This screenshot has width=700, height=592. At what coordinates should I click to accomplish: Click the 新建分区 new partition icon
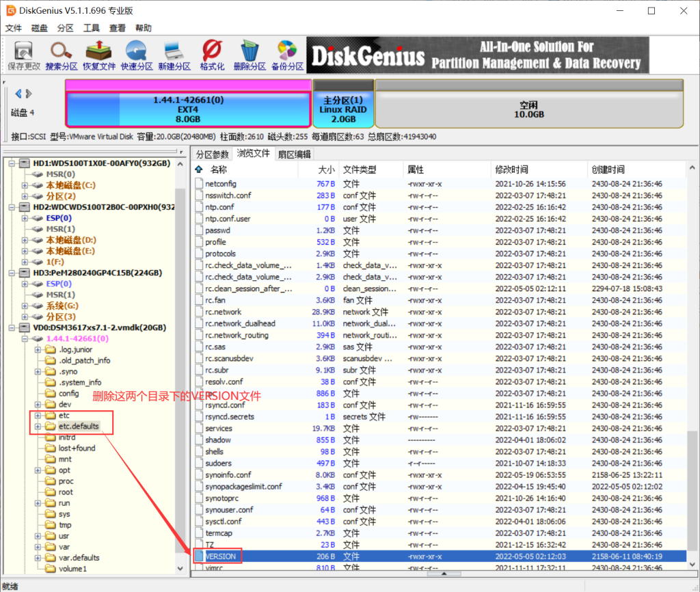tap(174, 55)
